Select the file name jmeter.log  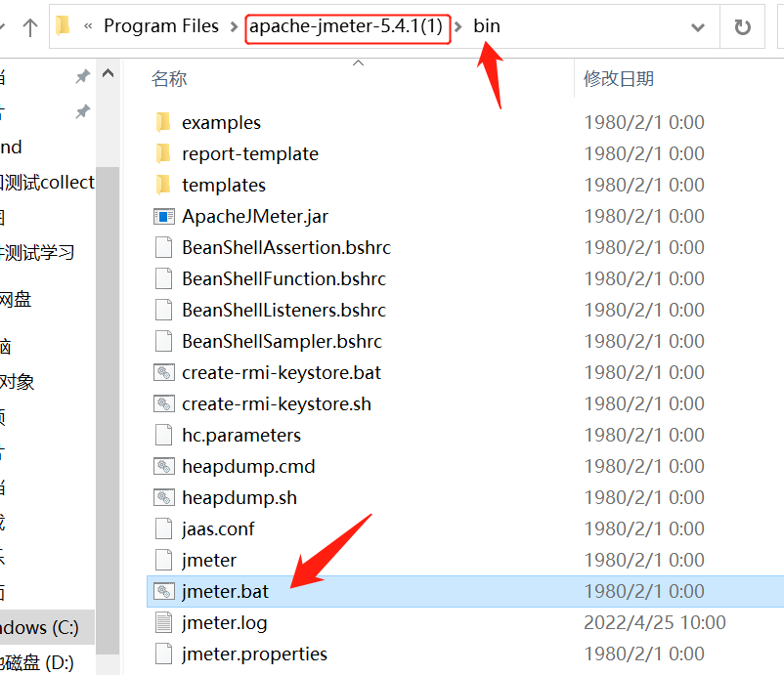(225, 623)
